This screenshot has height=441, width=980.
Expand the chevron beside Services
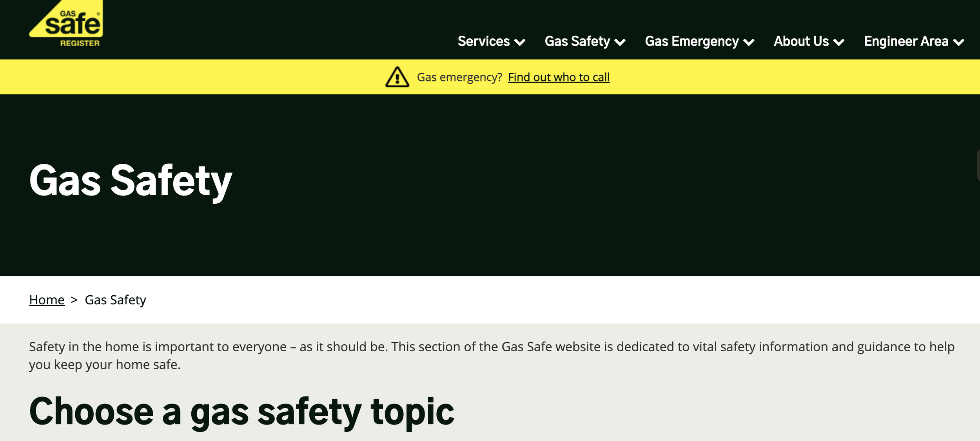point(520,42)
